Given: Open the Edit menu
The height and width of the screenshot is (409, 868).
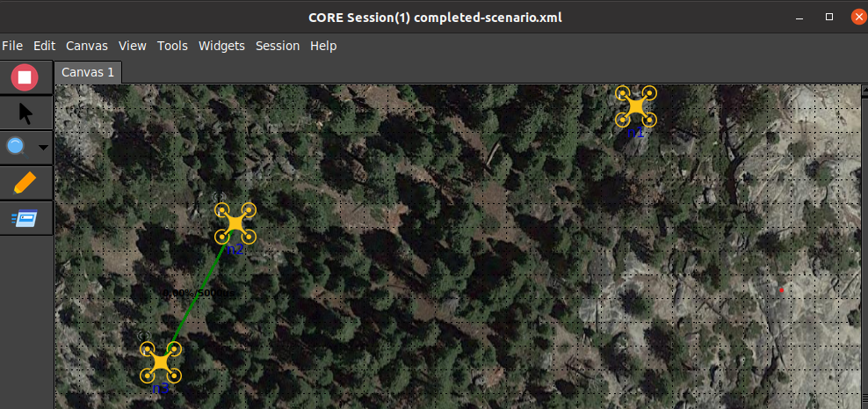Looking at the screenshot, I should tap(44, 46).
